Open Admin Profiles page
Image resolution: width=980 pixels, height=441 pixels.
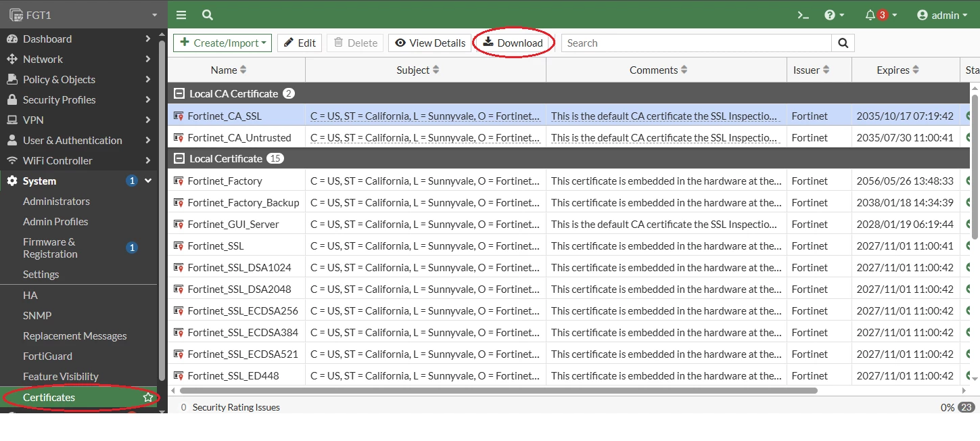click(55, 221)
